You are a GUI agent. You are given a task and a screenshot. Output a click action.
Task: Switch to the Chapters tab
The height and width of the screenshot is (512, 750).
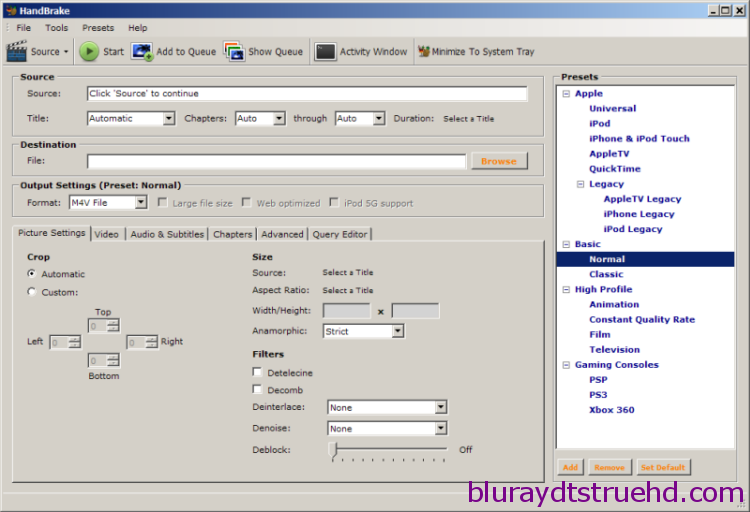click(x=232, y=234)
